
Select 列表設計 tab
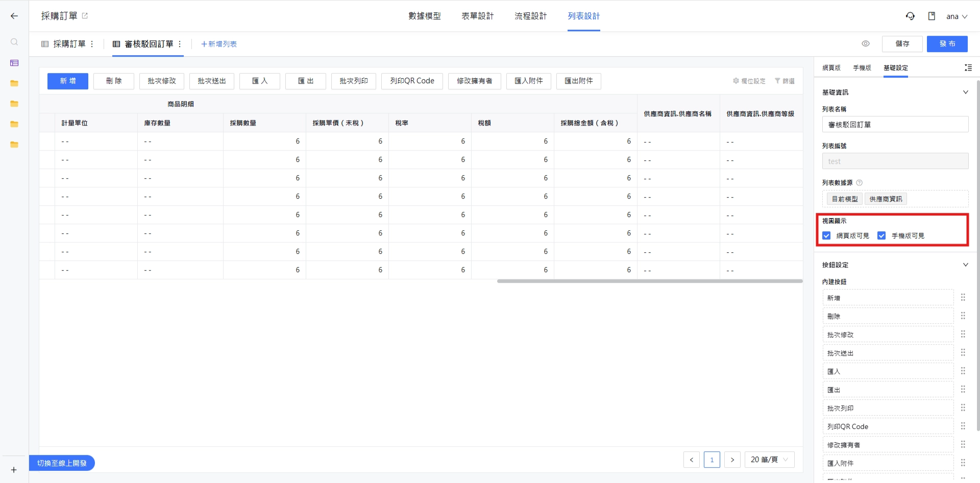click(x=584, y=16)
